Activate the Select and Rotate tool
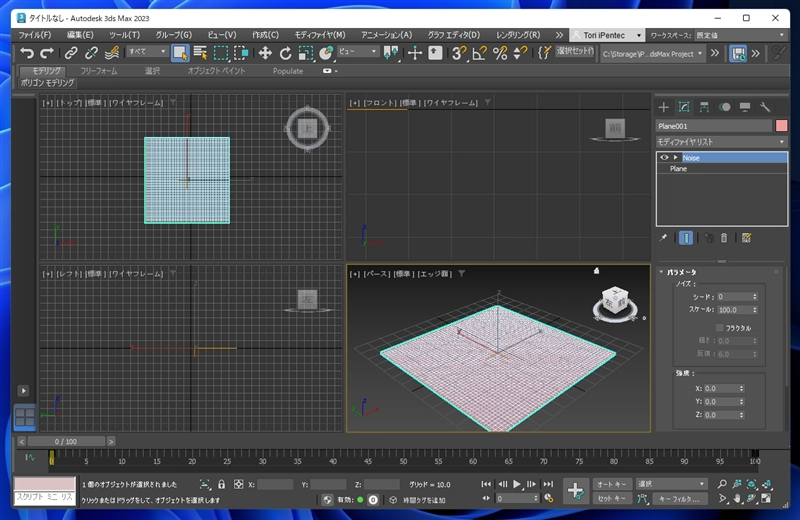Viewport: 800px width, 520px height. tap(285, 53)
